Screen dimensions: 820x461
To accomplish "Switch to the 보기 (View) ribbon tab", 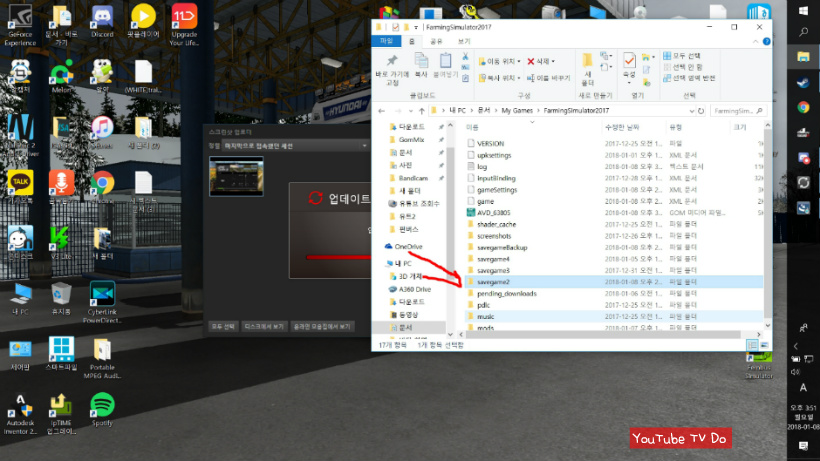I will coord(464,41).
